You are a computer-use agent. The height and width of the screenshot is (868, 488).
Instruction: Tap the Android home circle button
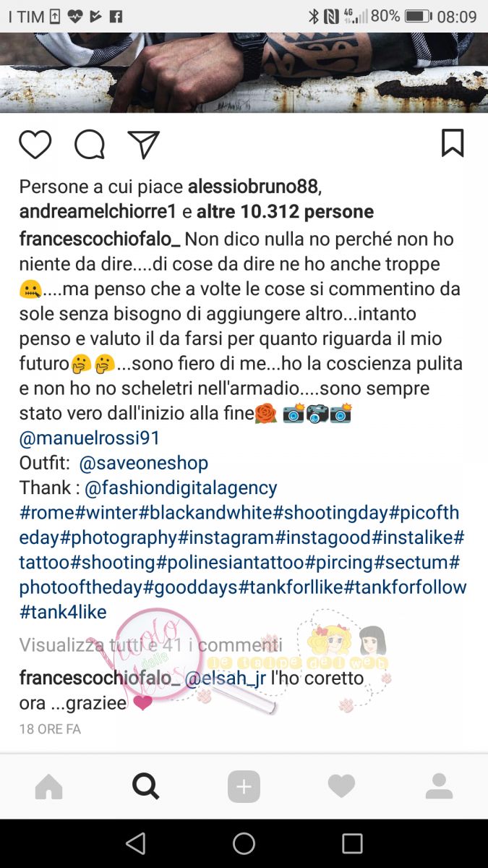[x=244, y=843]
